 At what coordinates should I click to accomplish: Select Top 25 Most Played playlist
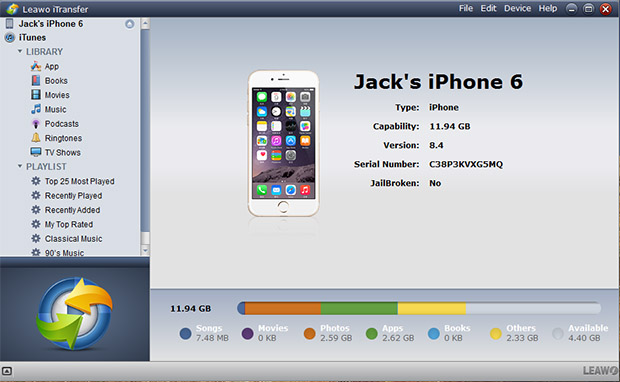pos(79,181)
